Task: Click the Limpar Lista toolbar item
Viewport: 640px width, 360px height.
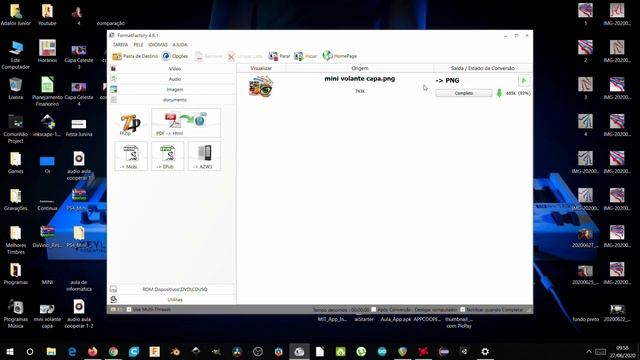Action: (x=245, y=56)
